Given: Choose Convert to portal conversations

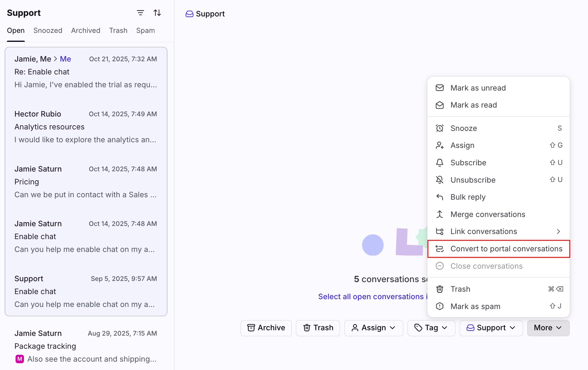Looking at the screenshot, I should [506, 249].
